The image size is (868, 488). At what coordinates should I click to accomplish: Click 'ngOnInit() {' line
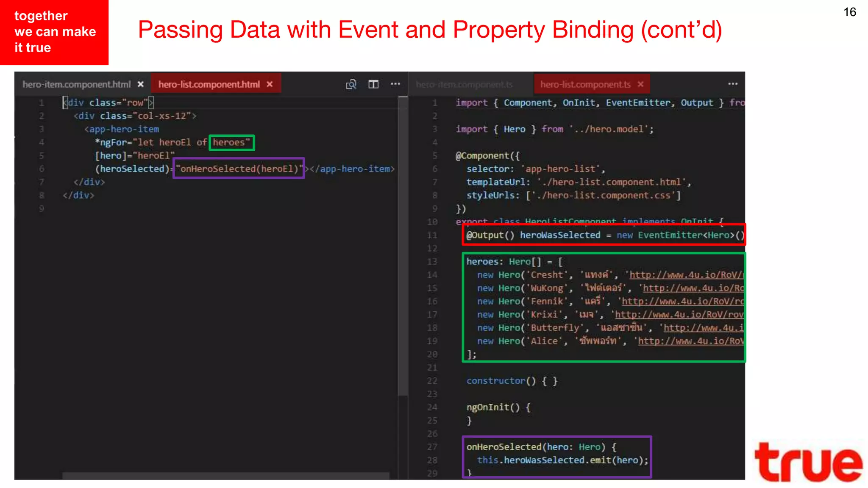pos(498,407)
